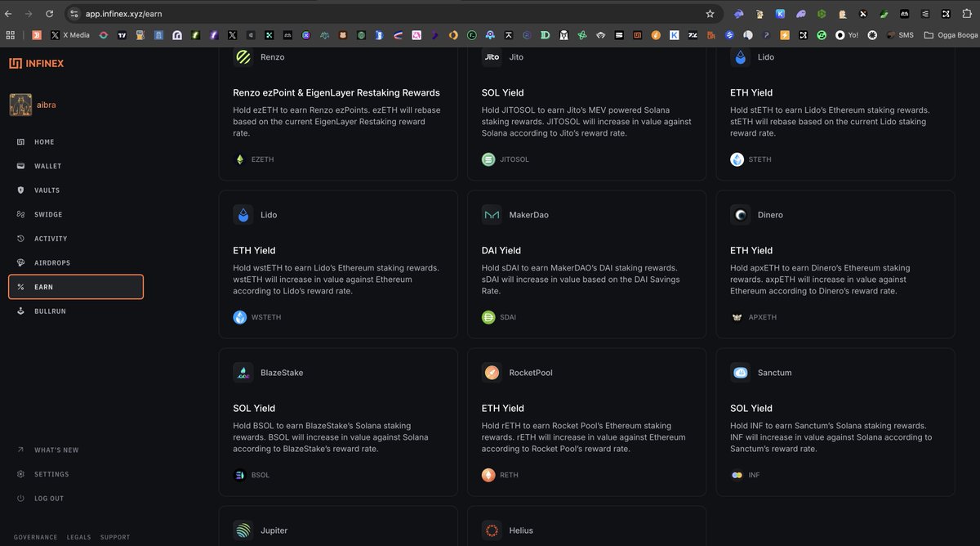980x546 pixels.
Task: Open Airdrops in the sidebar
Action: 52,262
